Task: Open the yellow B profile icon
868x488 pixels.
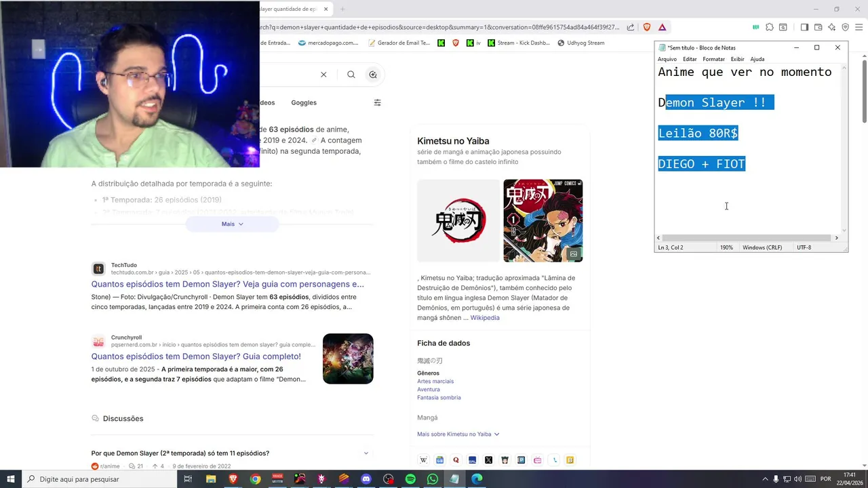Action: 570,460
